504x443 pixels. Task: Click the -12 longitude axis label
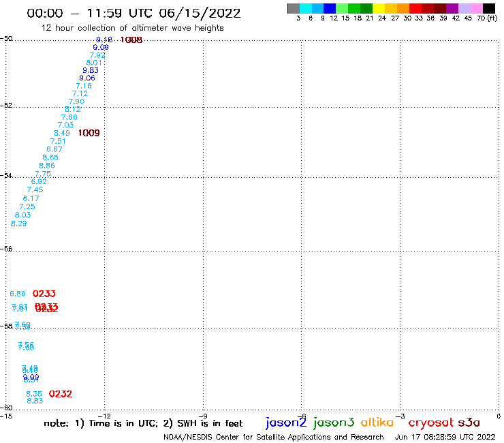pos(104,416)
